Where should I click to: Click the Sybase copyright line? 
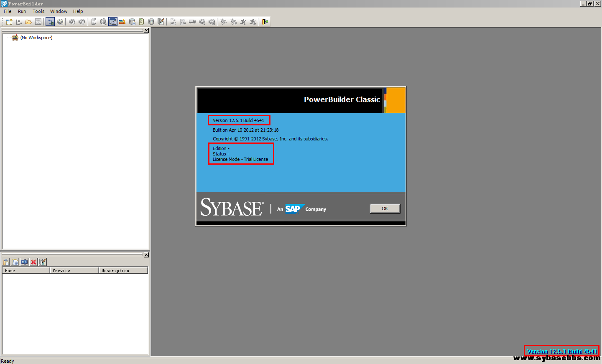click(x=270, y=139)
